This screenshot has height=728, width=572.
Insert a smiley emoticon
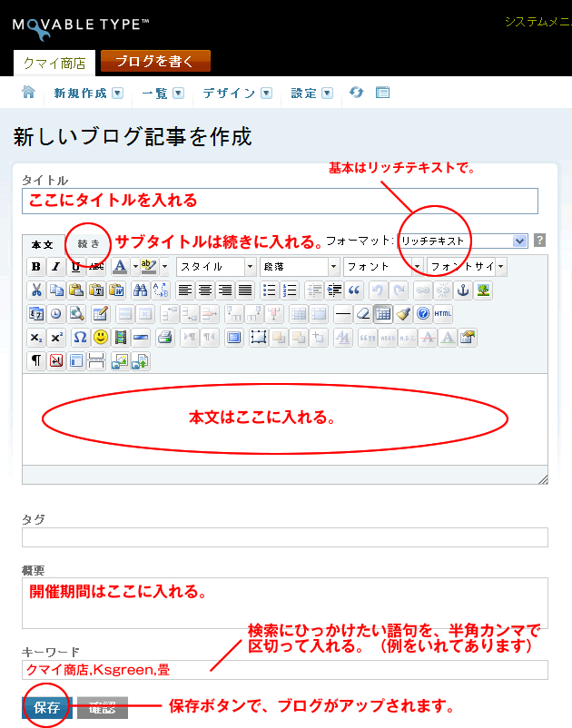click(101, 338)
